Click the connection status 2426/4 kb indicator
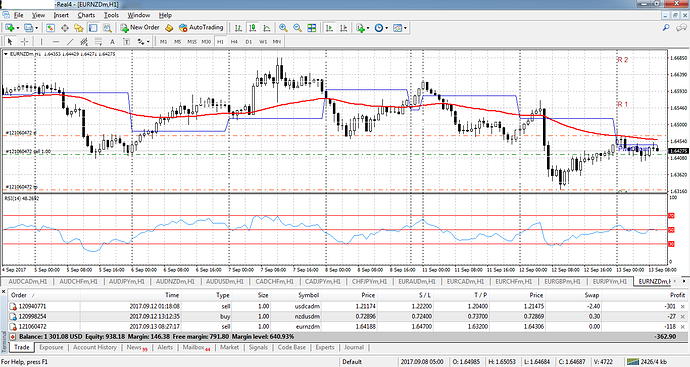 pyautogui.click(x=647, y=362)
